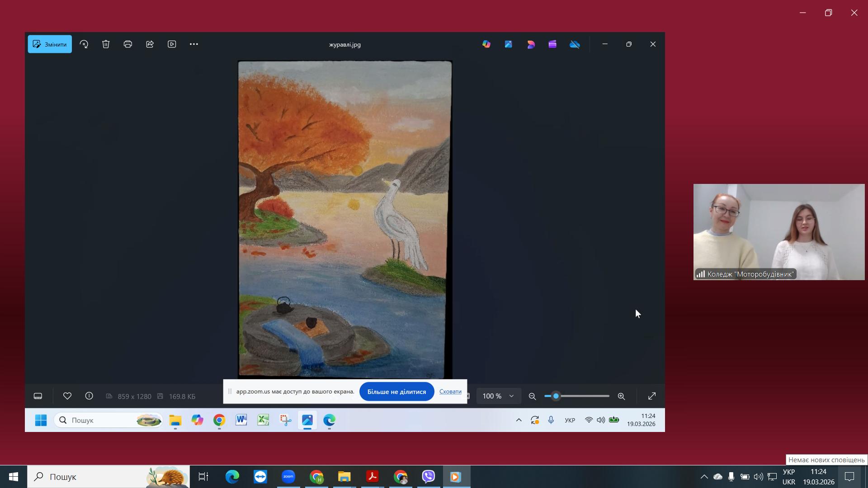Screen dimensions: 868x488
Task: Toggle favorite heart icon
Action: click(67, 396)
